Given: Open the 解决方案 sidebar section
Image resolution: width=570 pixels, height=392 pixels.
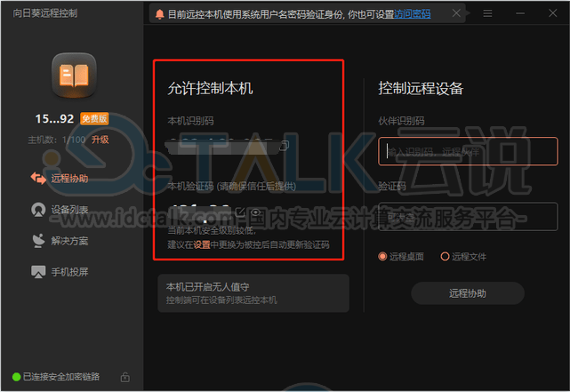Looking at the screenshot, I should point(60,241).
